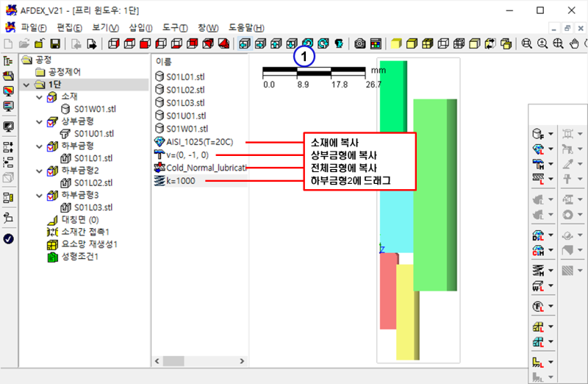Collapse the 1단 tree node
Screen dimensions: 588x384
pyautogui.click(x=27, y=85)
